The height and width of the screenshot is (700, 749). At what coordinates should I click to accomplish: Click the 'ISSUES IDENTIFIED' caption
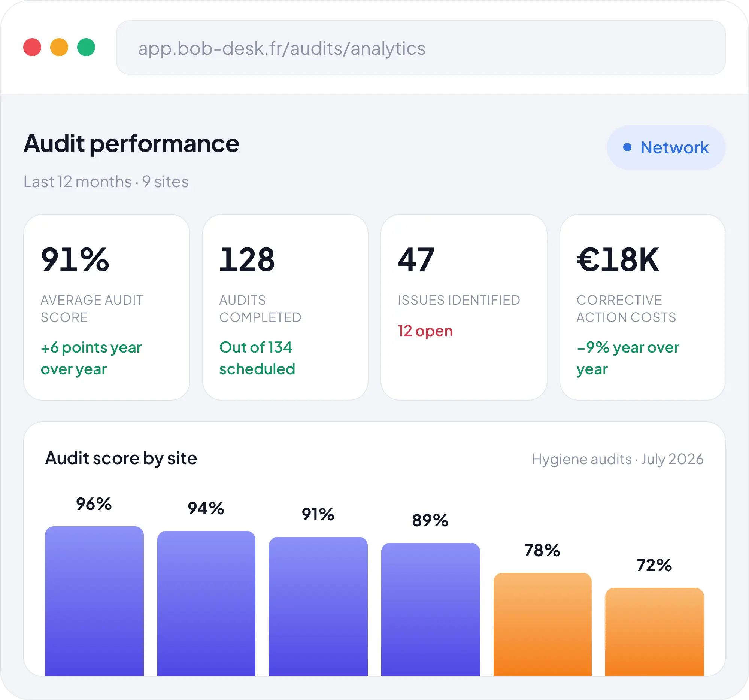pyautogui.click(x=459, y=300)
